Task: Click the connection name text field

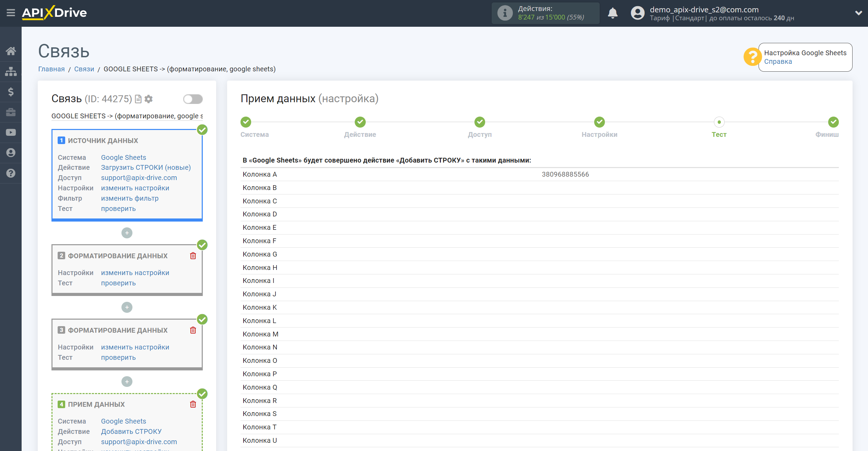Action: tap(127, 116)
